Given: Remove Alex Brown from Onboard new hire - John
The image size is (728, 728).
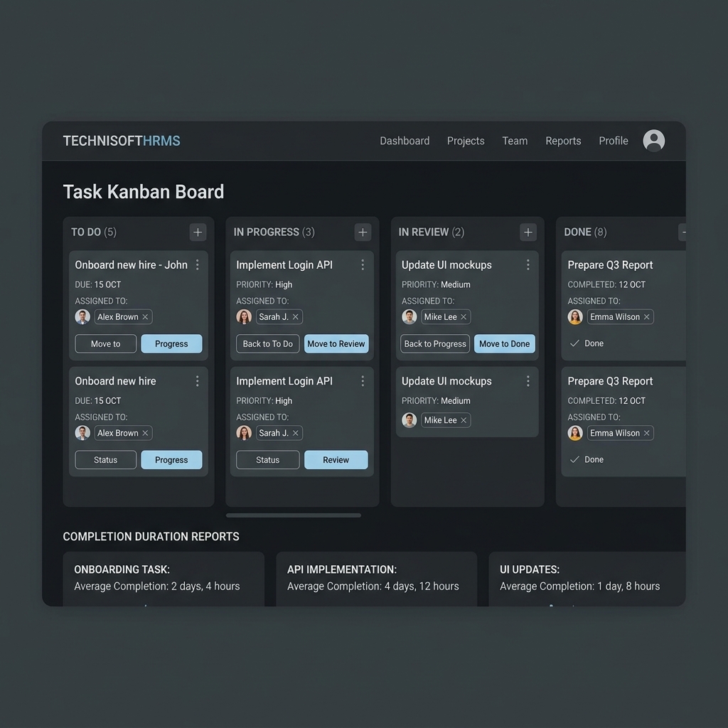Looking at the screenshot, I should click(x=145, y=316).
